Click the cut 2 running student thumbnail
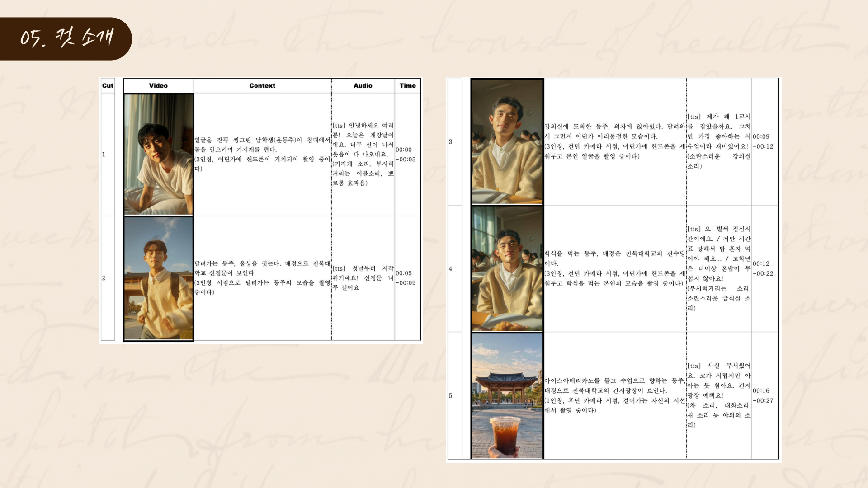868x488 pixels. [158, 278]
